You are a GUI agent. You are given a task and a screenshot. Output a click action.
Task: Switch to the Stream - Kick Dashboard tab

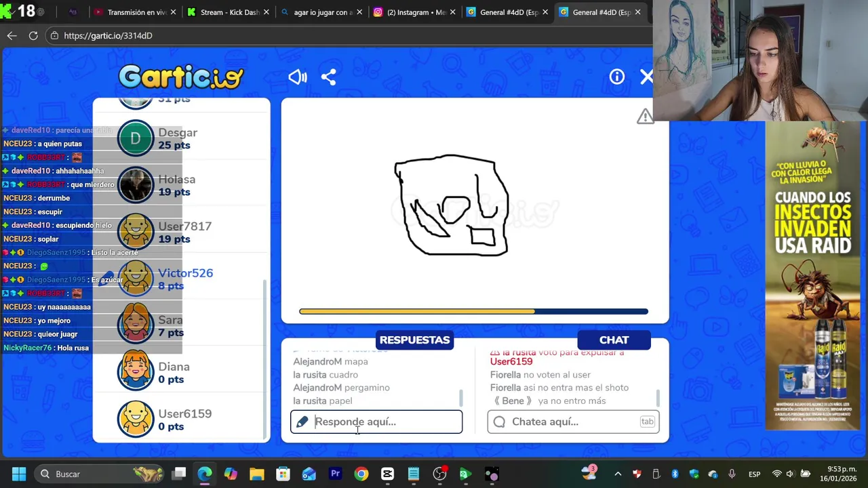[x=229, y=12]
